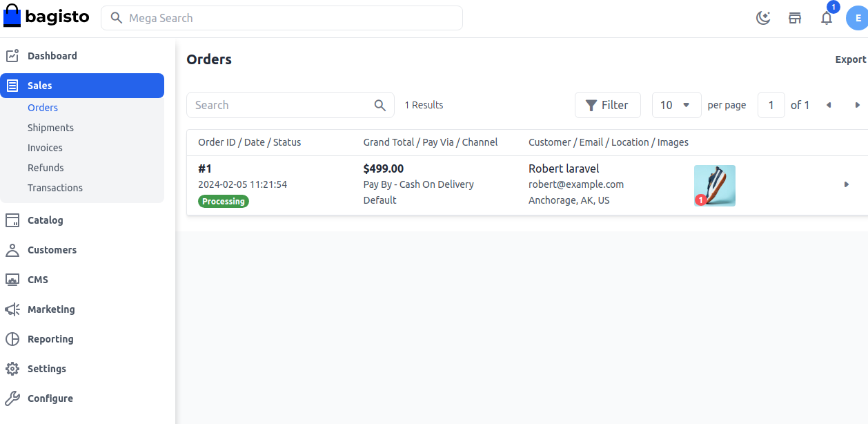Open Shipments submenu item

tap(50, 128)
